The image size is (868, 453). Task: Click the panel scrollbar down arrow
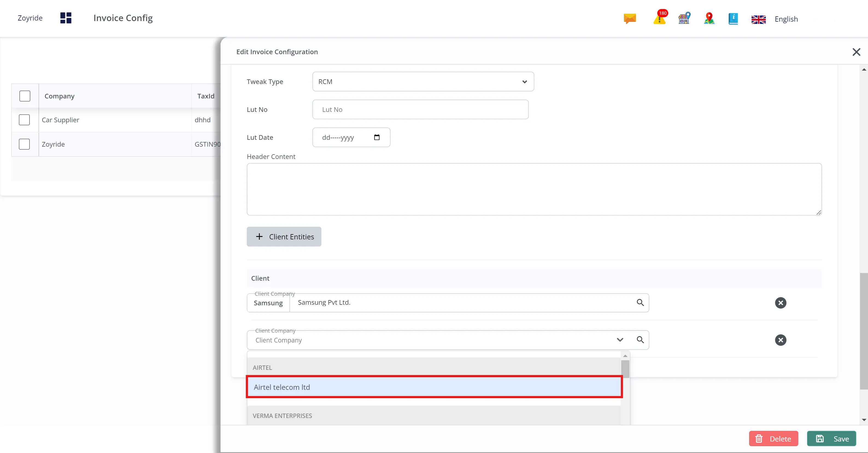tap(864, 420)
